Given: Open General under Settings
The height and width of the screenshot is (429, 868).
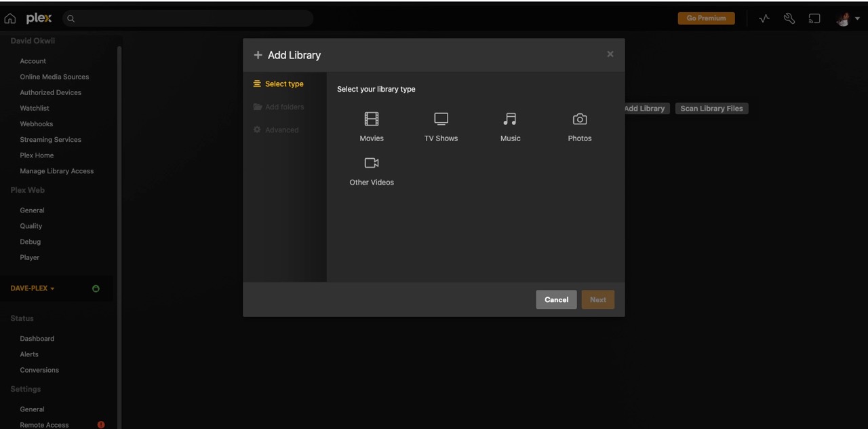Looking at the screenshot, I should [x=32, y=409].
